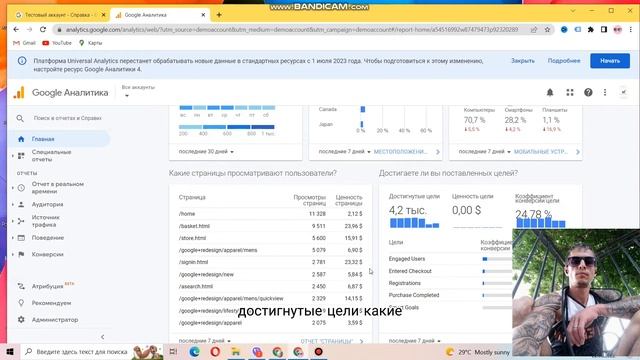The height and width of the screenshot is (360, 640).
Task: Launch Opera from the taskbar
Action: (215, 351)
